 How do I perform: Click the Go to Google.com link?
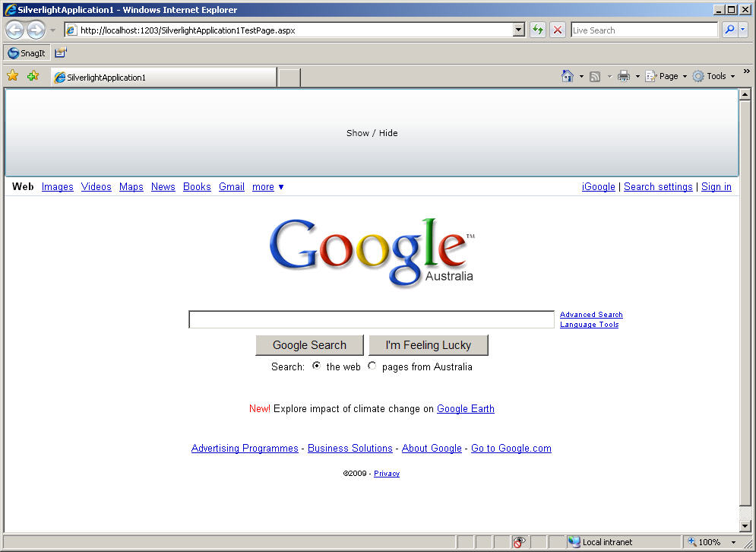[x=511, y=449]
